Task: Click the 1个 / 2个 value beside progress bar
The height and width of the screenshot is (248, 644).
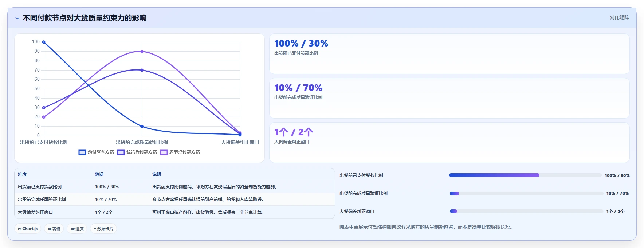Action: click(x=615, y=212)
